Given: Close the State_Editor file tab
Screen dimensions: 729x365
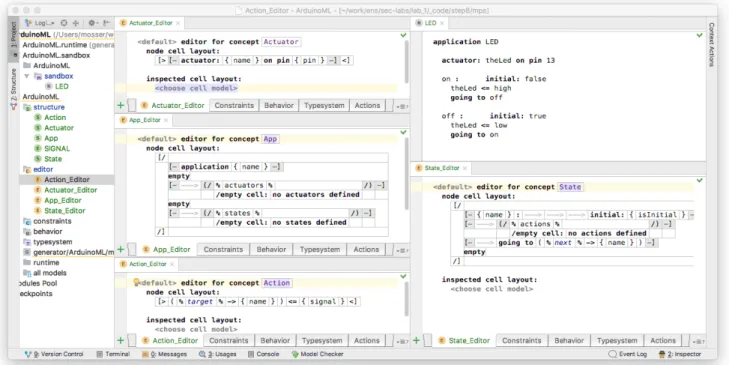Looking at the screenshot, I should tap(465, 168).
